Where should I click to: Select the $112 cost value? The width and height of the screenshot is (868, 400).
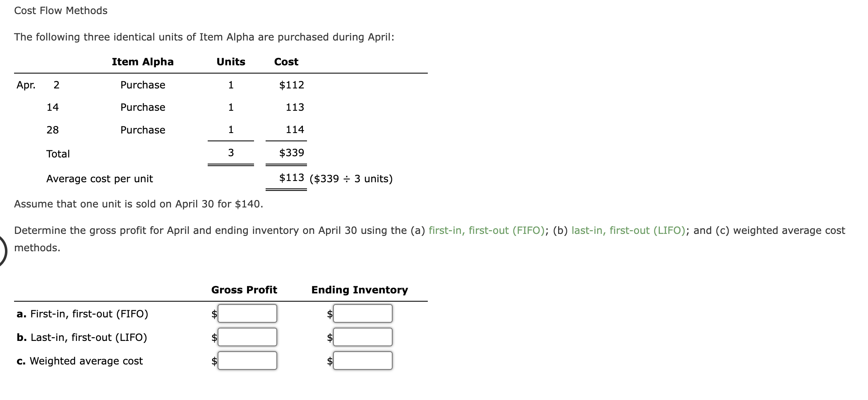tap(291, 85)
